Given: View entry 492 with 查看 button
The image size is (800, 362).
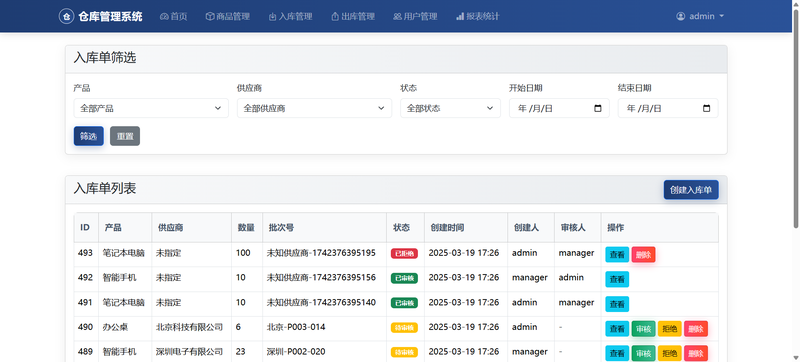Looking at the screenshot, I should [617, 279].
